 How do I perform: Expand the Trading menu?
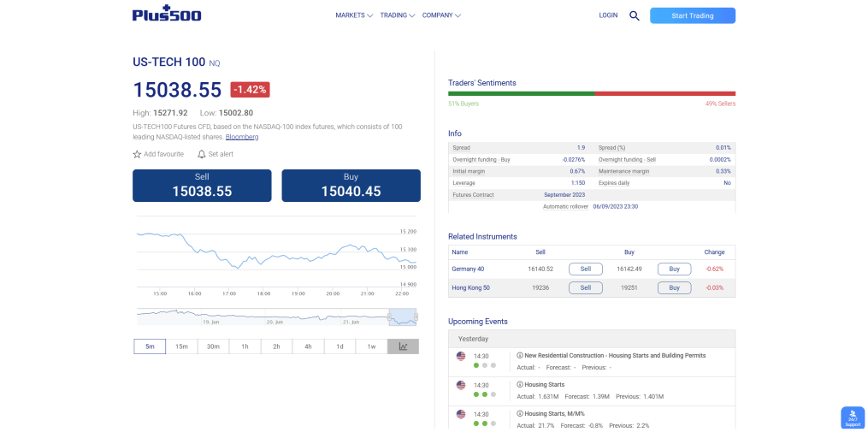point(398,15)
